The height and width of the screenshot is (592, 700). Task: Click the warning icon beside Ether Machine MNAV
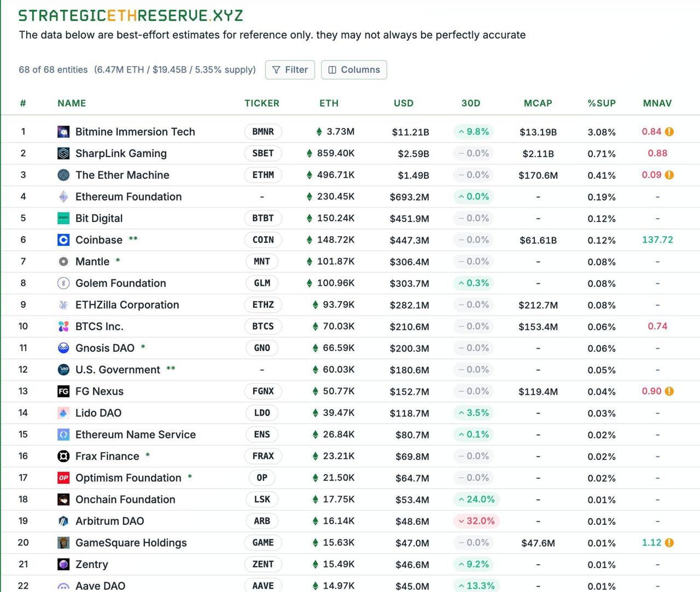(669, 175)
